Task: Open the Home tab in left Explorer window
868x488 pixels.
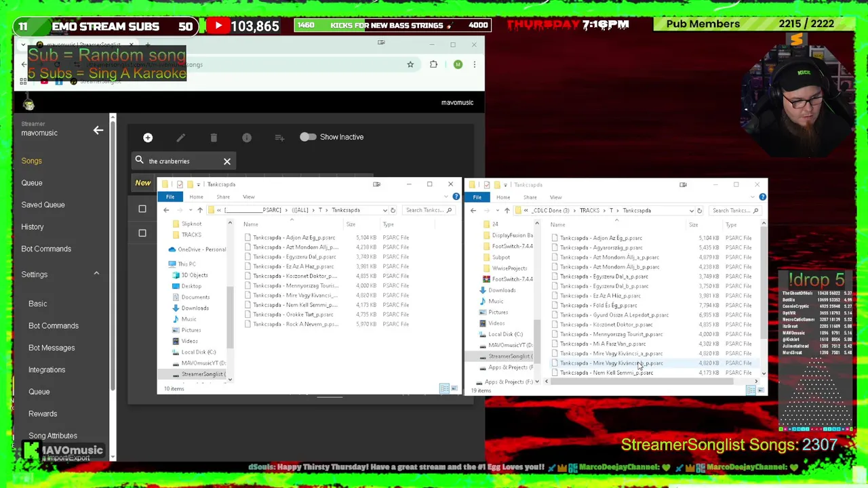Action: click(196, 197)
